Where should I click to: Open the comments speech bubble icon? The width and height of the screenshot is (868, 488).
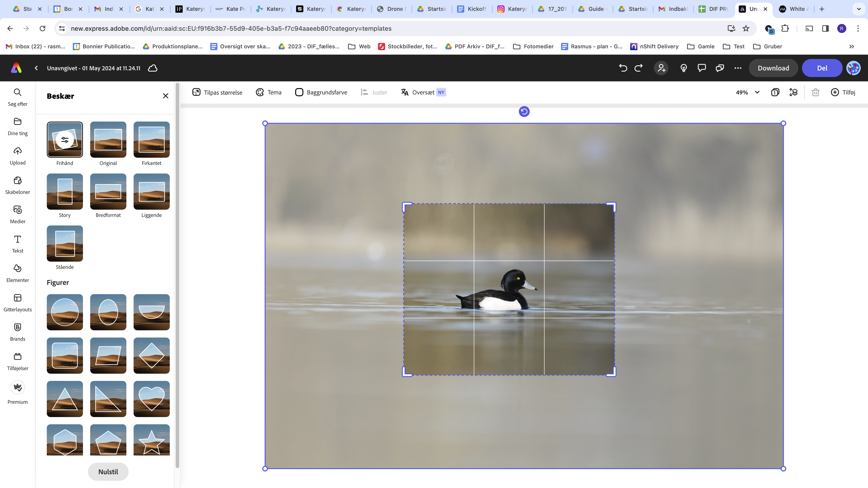(x=702, y=68)
